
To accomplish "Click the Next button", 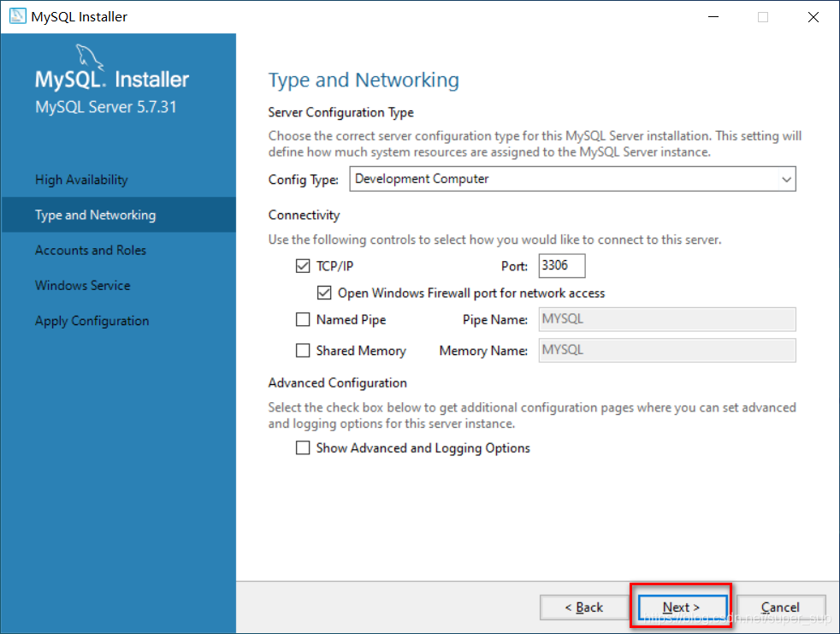I will (682, 607).
